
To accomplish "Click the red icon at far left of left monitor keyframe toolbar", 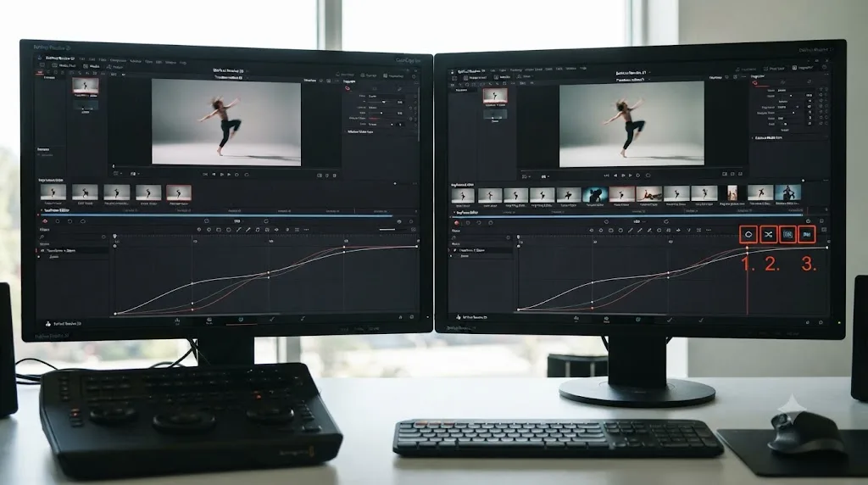I will tap(45, 221).
